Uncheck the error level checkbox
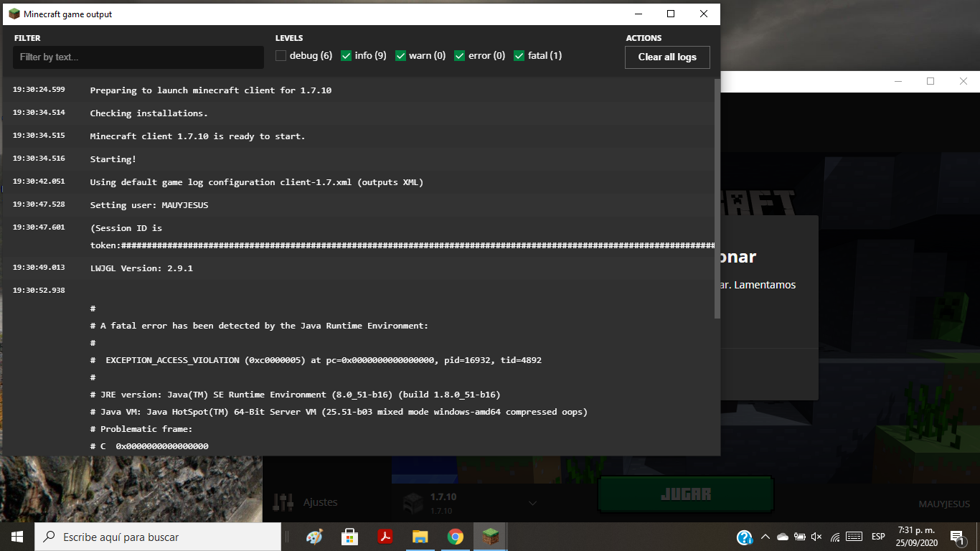The height and width of the screenshot is (551, 980). (460, 56)
